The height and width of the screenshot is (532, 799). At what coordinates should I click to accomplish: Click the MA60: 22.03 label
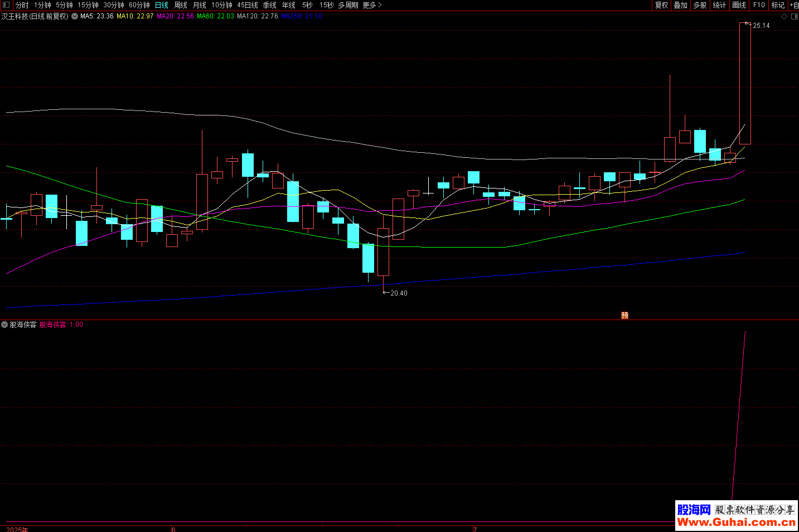tap(216, 16)
